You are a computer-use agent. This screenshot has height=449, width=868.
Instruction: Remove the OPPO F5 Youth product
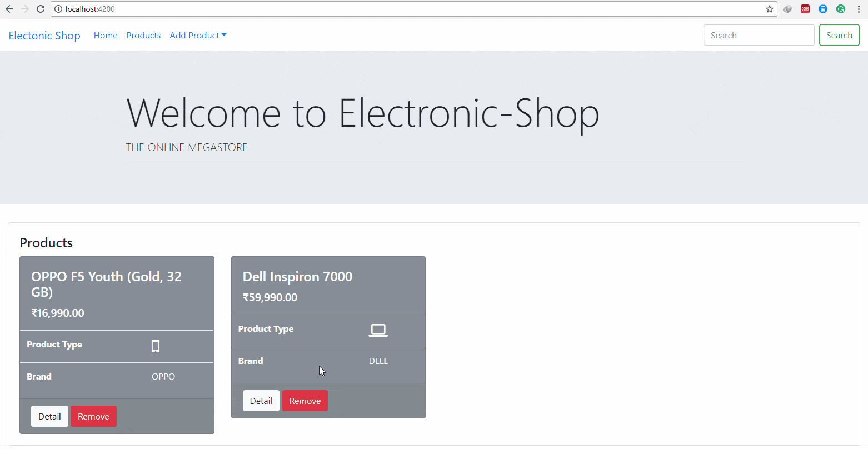click(93, 416)
